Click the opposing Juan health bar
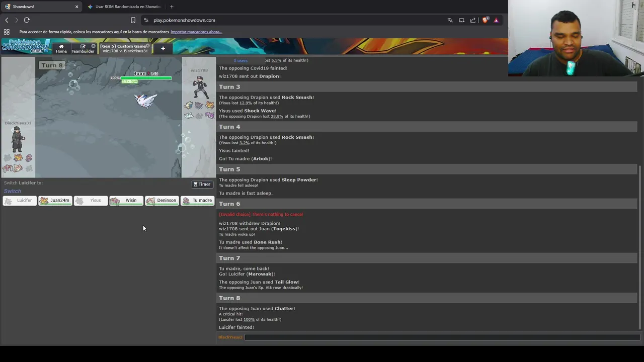 tap(146, 78)
